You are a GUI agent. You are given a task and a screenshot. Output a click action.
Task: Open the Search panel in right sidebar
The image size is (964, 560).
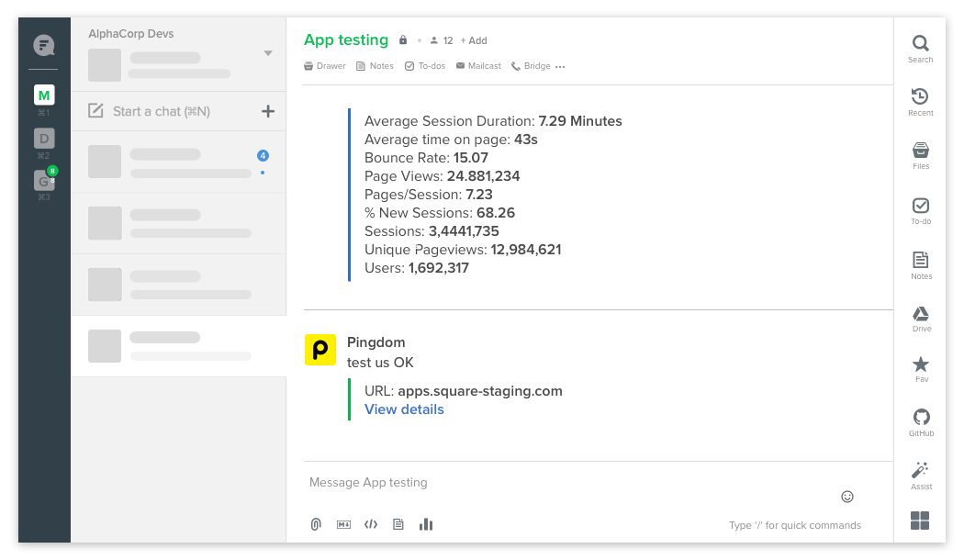pyautogui.click(x=920, y=48)
